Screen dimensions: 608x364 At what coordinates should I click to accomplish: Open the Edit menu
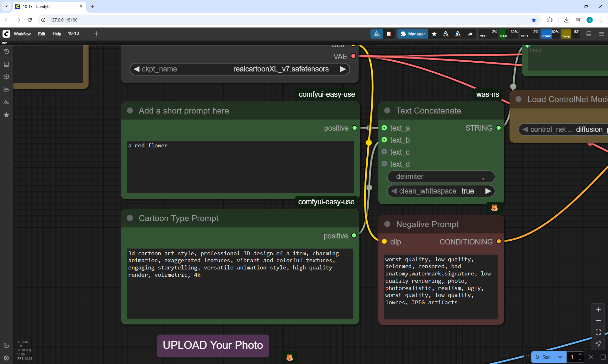pos(41,34)
